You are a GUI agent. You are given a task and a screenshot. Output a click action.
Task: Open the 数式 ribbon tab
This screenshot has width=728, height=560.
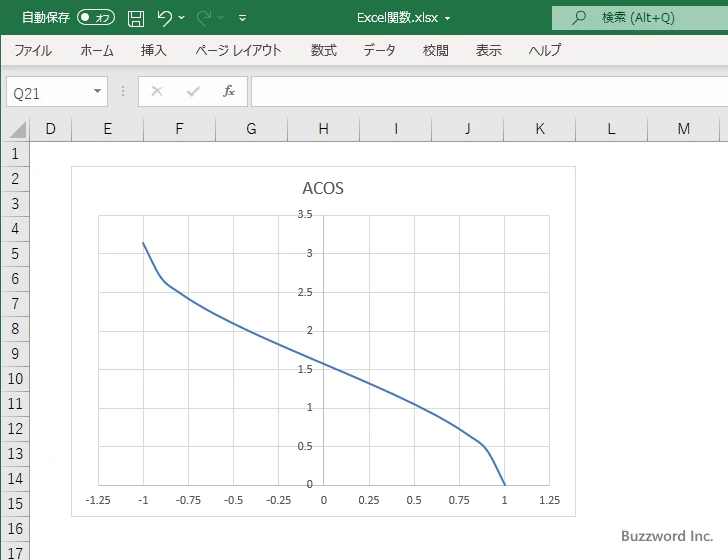pos(324,50)
